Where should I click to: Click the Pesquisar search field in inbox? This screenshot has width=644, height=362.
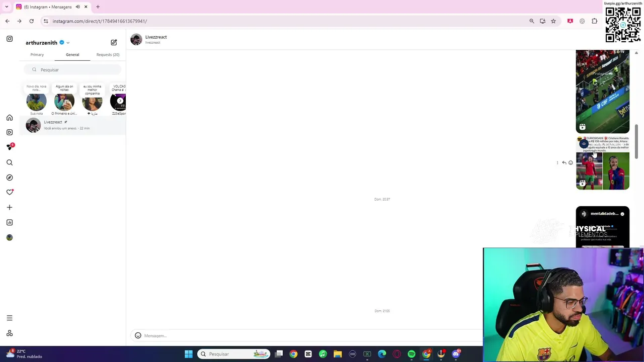(72, 70)
